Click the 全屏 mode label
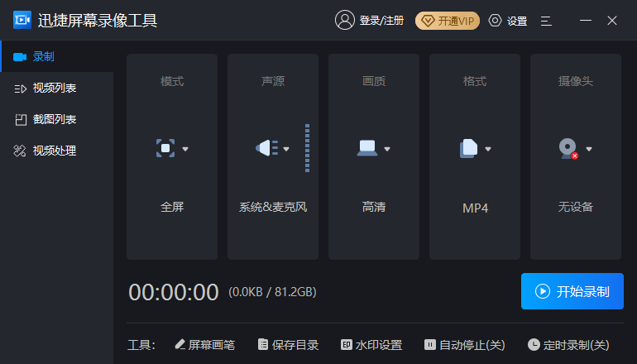637x364 pixels. tap(172, 207)
